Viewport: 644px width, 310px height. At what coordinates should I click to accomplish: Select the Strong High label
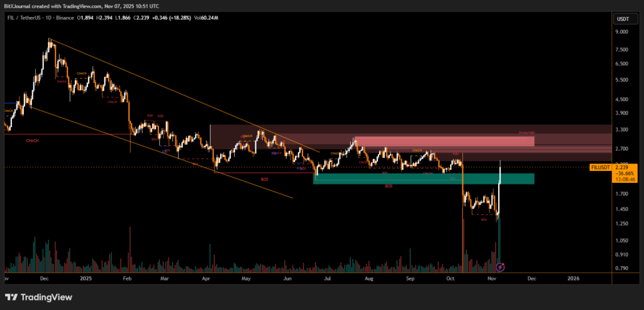526,133
